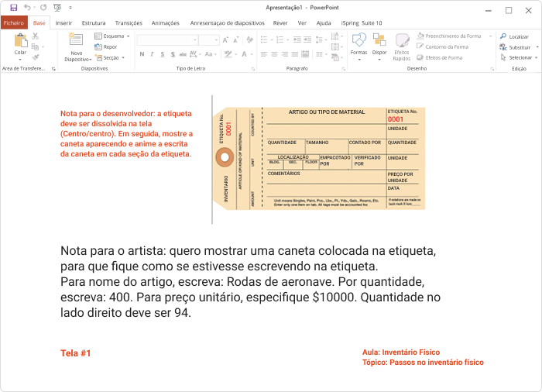Click the text highlight color button

[x=228, y=54]
